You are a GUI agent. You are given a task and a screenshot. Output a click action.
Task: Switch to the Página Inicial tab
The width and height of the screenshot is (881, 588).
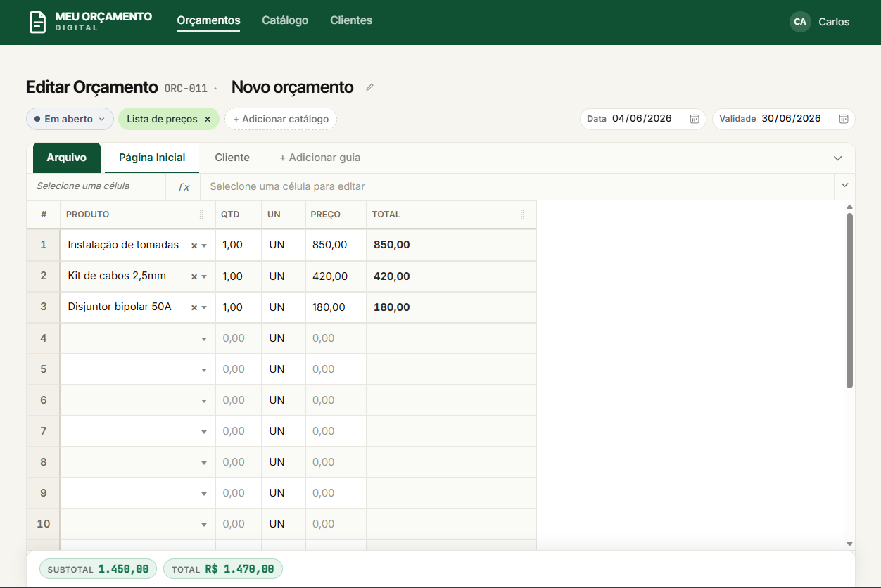coord(152,158)
